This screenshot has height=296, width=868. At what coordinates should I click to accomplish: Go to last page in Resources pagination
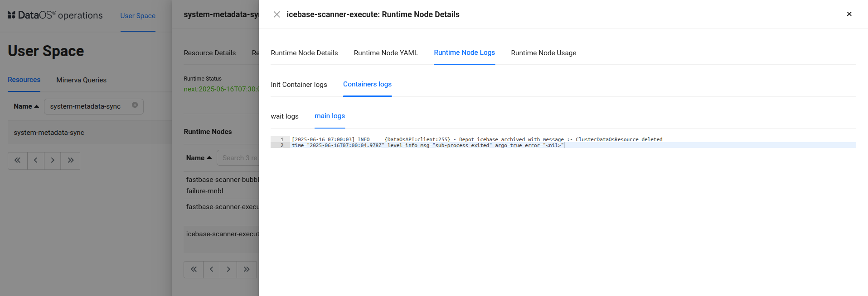71,160
